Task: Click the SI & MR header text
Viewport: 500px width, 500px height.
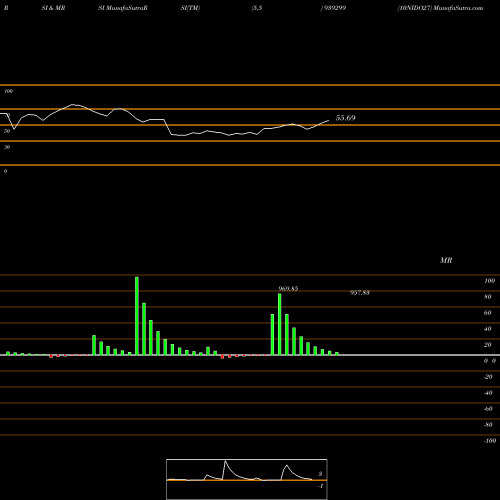Action: [53, 8]
